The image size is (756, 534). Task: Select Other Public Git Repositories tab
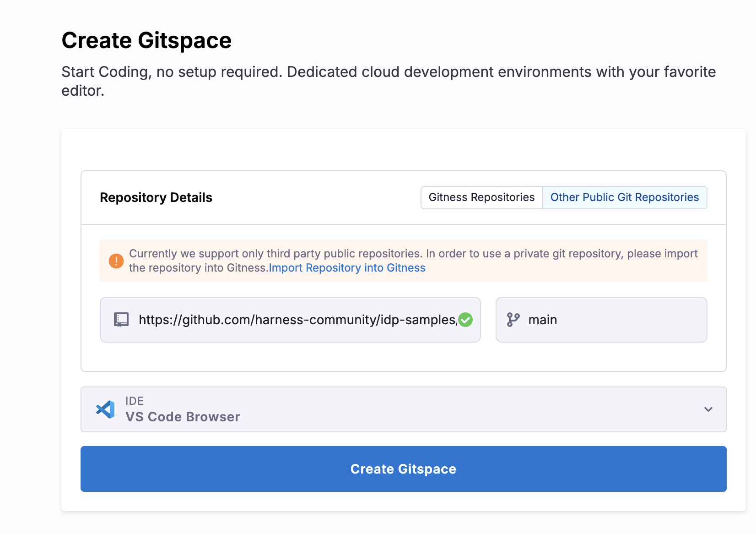click(624, 197)
